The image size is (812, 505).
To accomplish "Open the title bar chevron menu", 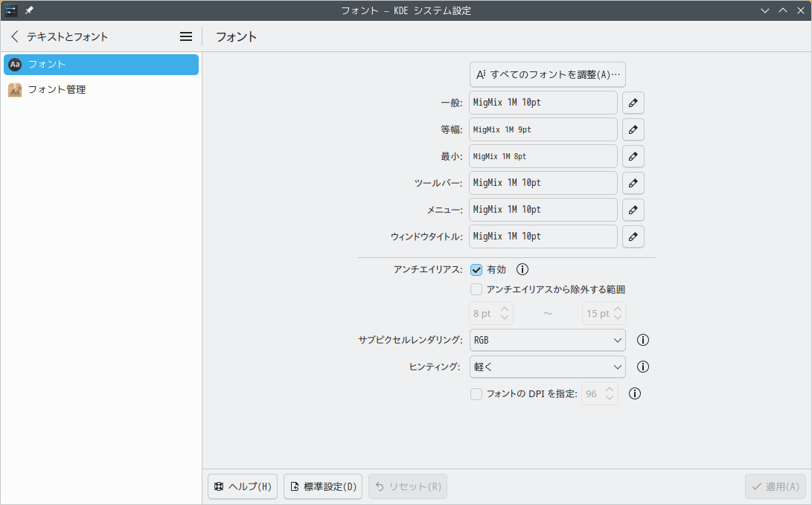I will (764, 10).
